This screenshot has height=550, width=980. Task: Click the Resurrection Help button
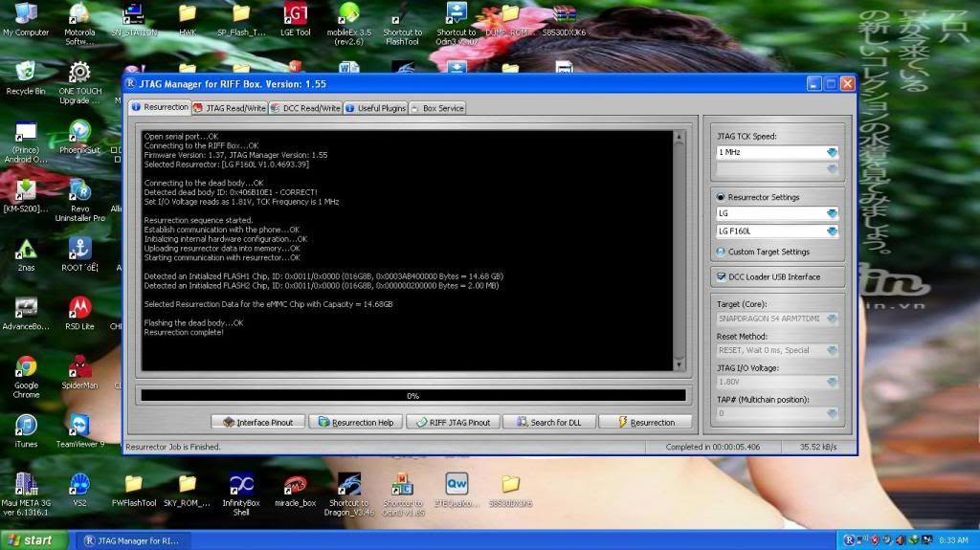tap(356, 422)
